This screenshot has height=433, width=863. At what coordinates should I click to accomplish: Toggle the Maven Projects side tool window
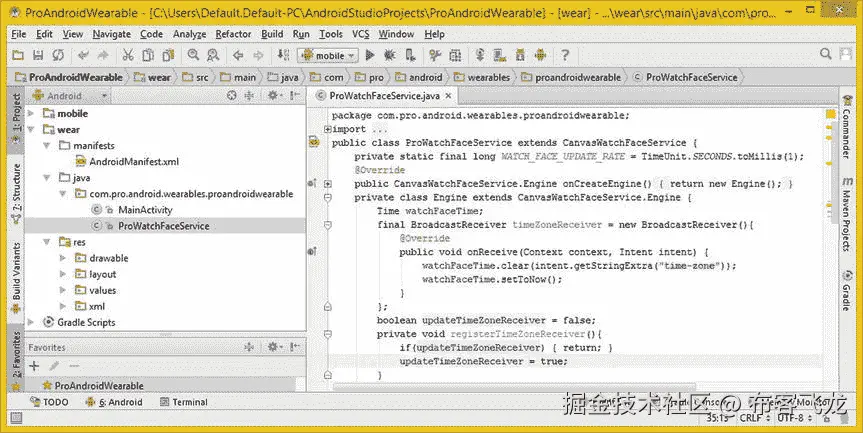click(x=846, y=215)
